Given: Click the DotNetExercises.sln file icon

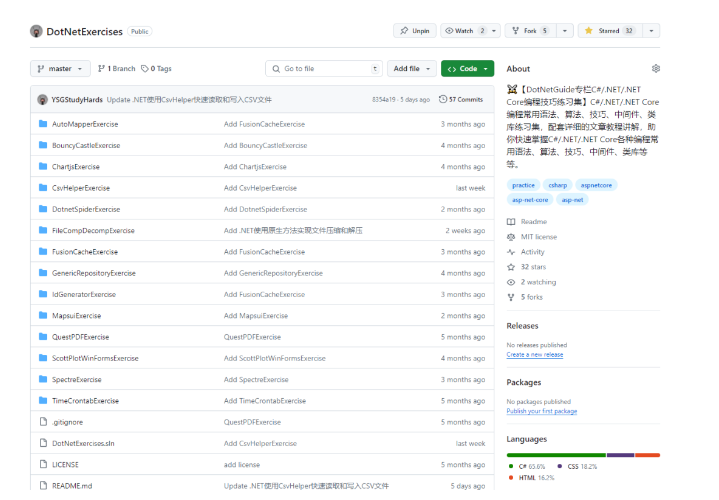Looking at the screenshot, I should coord(43,443).
